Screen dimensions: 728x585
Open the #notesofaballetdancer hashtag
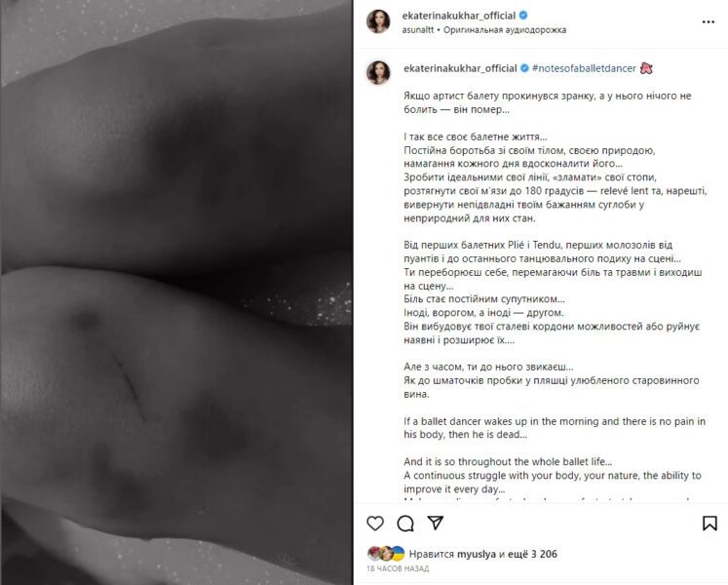[584, 68]
